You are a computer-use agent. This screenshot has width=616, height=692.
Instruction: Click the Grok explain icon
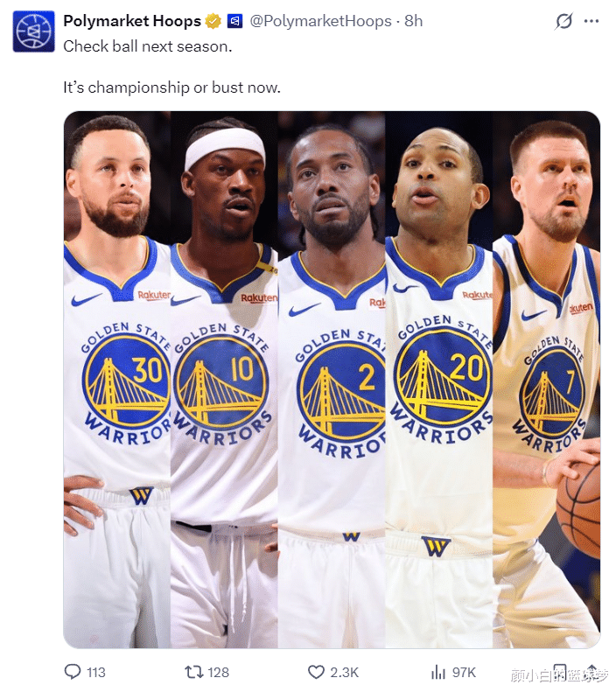click(x=563, y=21)
